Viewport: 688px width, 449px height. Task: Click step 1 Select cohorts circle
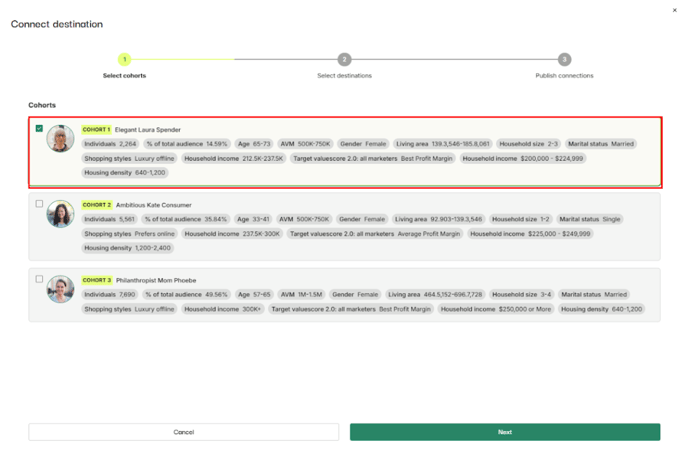point(124,60)
